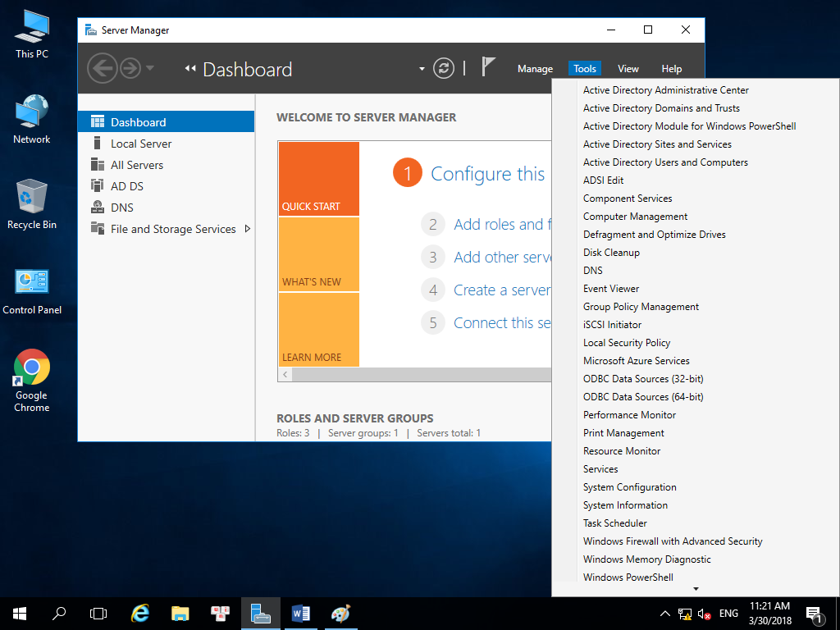
Task: Click the This PC desktop icon
Action: [x=32, y=34]
